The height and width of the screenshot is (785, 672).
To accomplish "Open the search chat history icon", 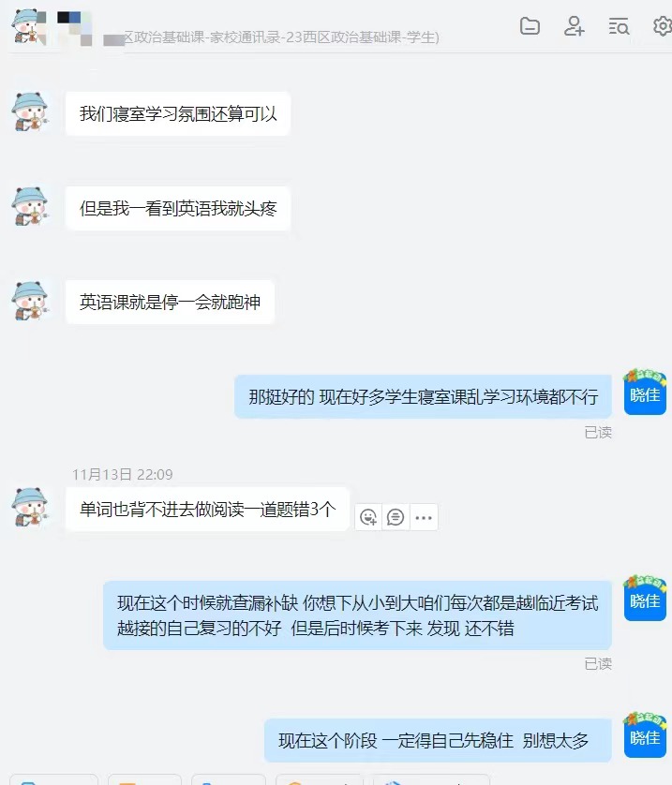I will pyautogui.click(x=619, y=26).
